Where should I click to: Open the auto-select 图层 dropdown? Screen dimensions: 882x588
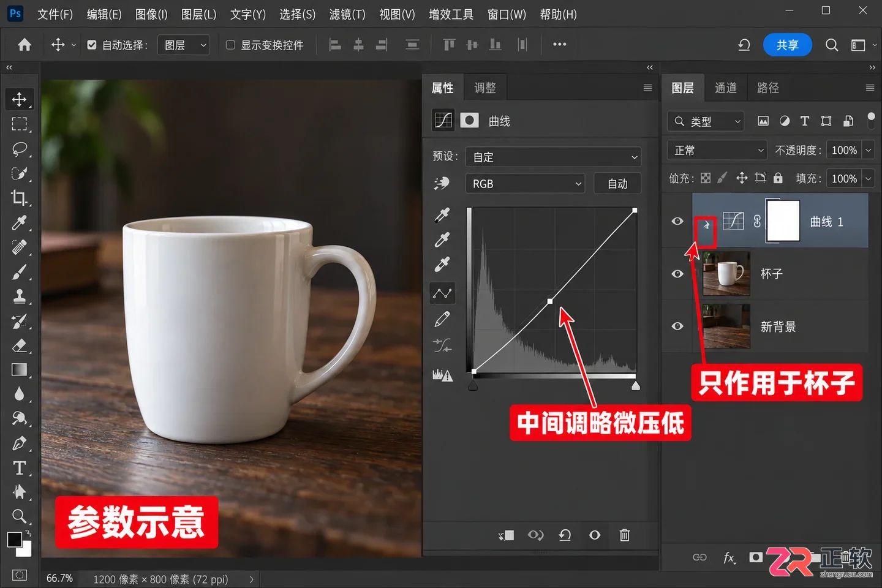pos(184,45)
